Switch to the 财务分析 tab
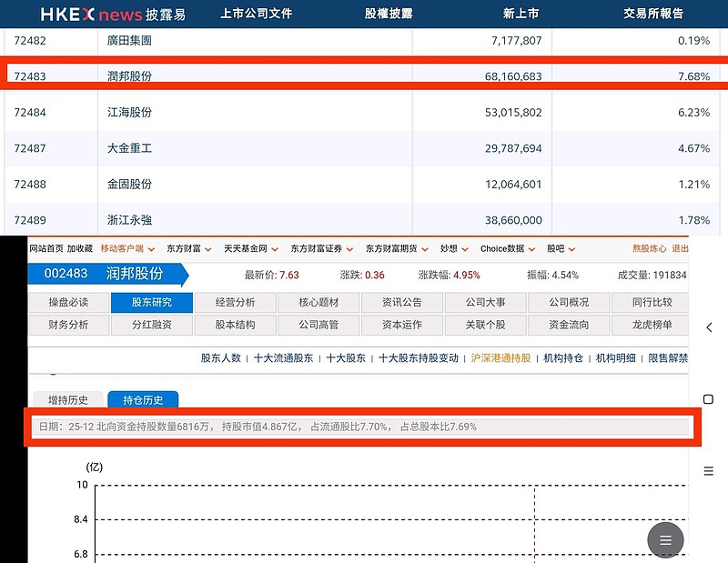728x563 pixels. pyautogui.click(x=68, y=324)
